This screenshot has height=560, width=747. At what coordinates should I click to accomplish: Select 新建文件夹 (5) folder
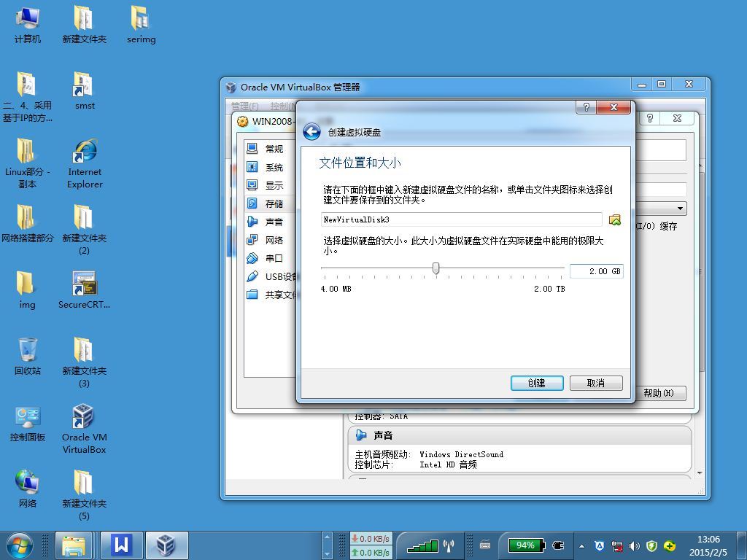(x=85, y=495)
